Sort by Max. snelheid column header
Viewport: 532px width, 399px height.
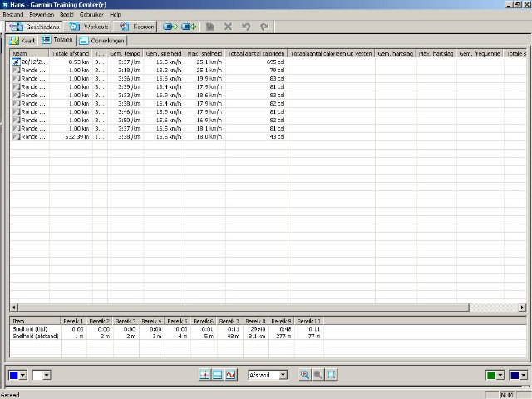(205, 53)
